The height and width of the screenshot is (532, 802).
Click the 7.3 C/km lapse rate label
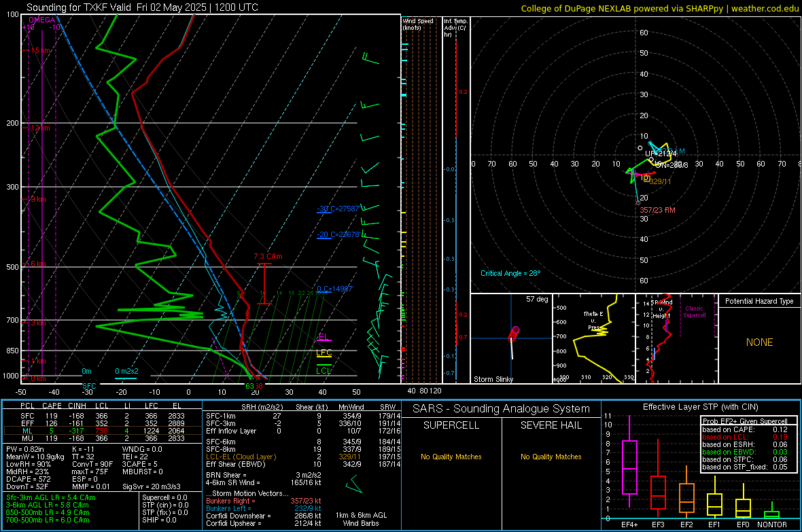pyautogui.click(x=268, y=256)
